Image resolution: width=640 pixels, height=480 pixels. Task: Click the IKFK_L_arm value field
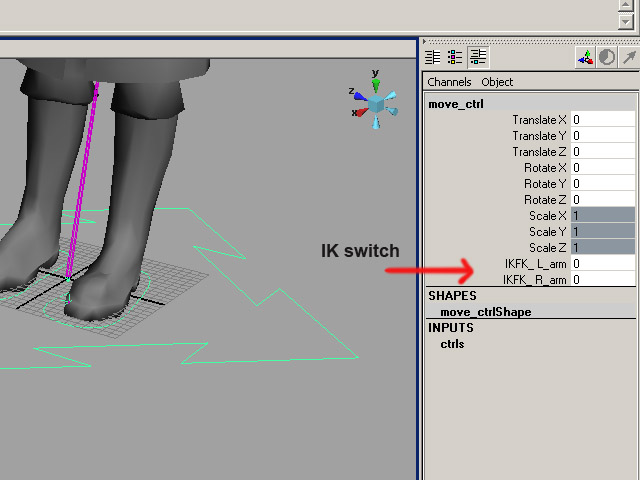tap(603, 263)
